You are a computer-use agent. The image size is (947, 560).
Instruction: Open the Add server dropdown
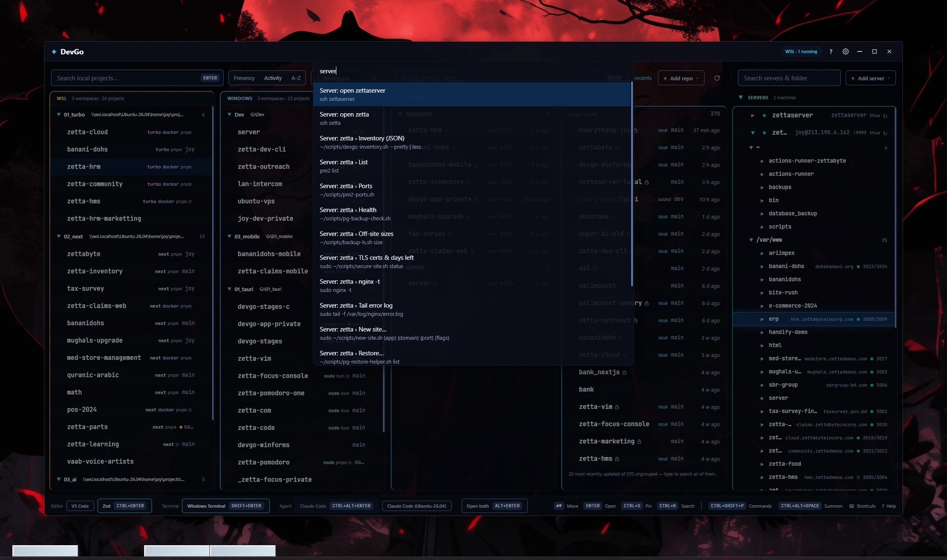pyautogui.click(x=870, y=78)
